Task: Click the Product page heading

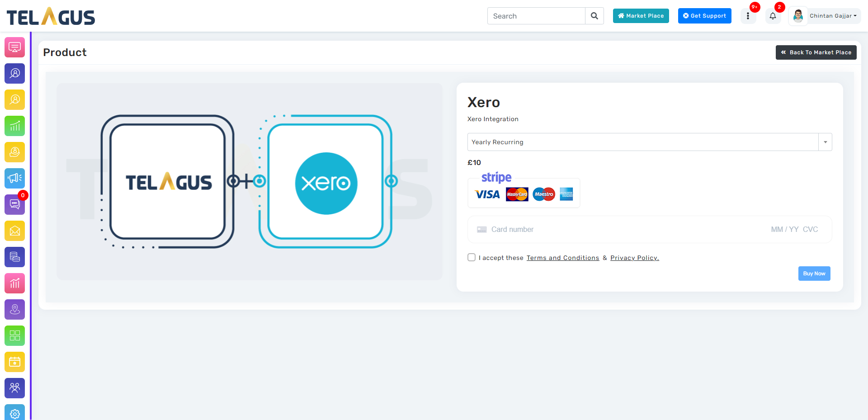Action: coord(65,52)
